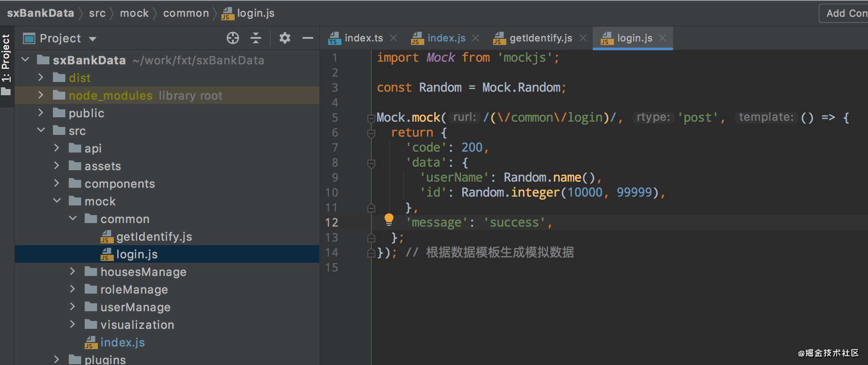Fold the Mock.mock call at line 5
The image size is (868, 365).
point(371,118)
